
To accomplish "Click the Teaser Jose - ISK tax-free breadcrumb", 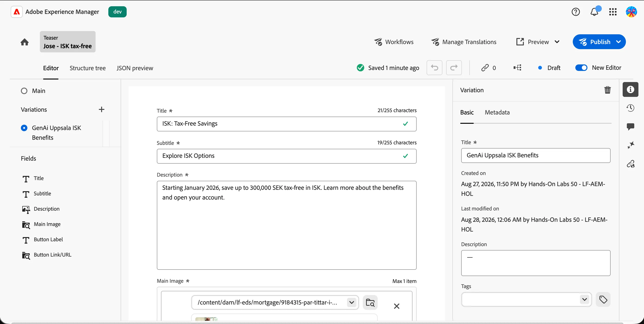I will 68,42.
